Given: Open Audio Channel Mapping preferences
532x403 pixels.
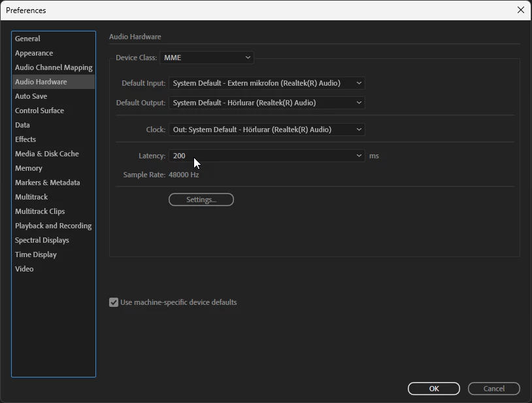Looking at the screenshot, I should pos(54,67).
